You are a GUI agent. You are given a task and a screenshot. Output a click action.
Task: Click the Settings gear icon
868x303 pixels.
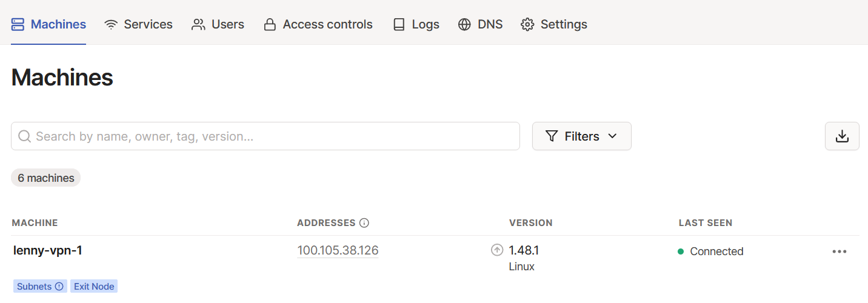coord(527,25)
